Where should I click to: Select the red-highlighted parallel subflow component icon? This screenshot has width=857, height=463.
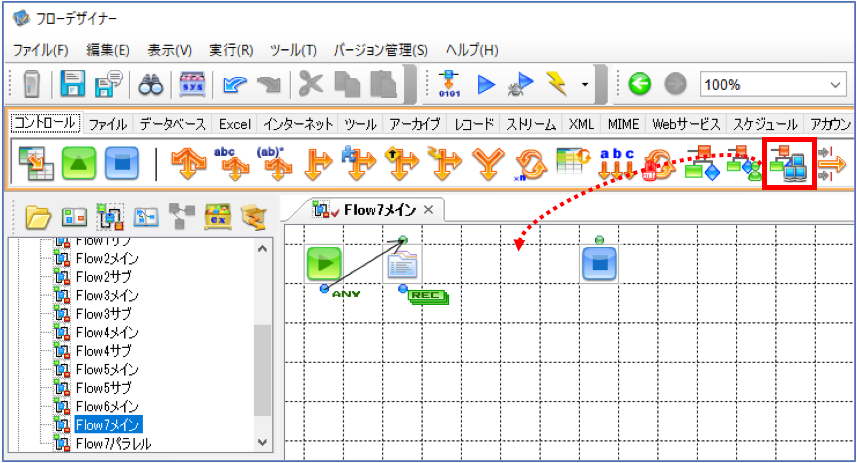tap(789, 163)
